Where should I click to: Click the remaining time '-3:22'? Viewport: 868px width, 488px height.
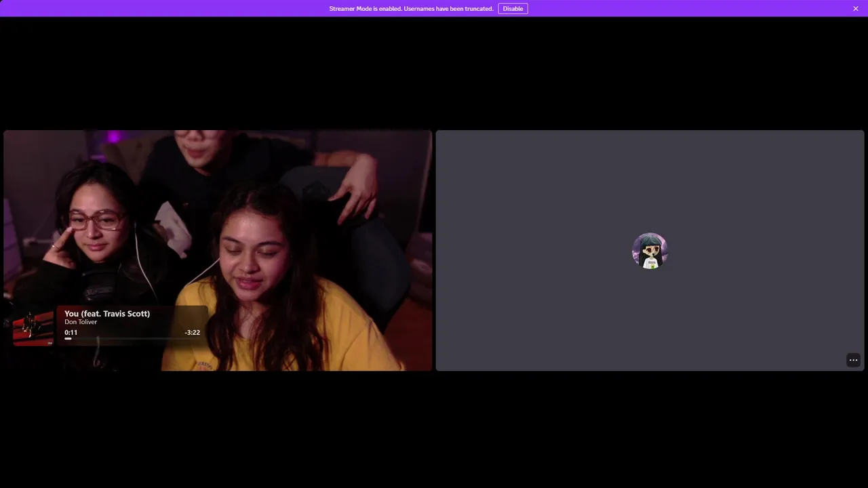[x=193, y=333]
